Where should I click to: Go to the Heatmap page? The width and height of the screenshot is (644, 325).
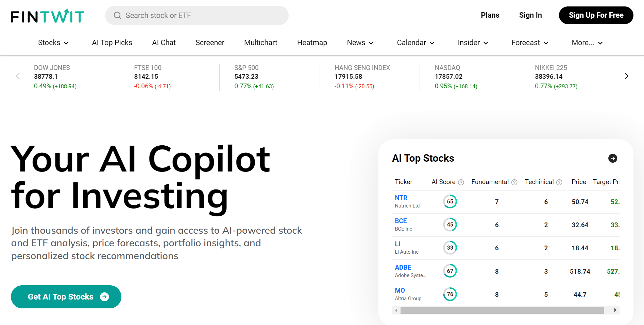click(x=312, y=43)
